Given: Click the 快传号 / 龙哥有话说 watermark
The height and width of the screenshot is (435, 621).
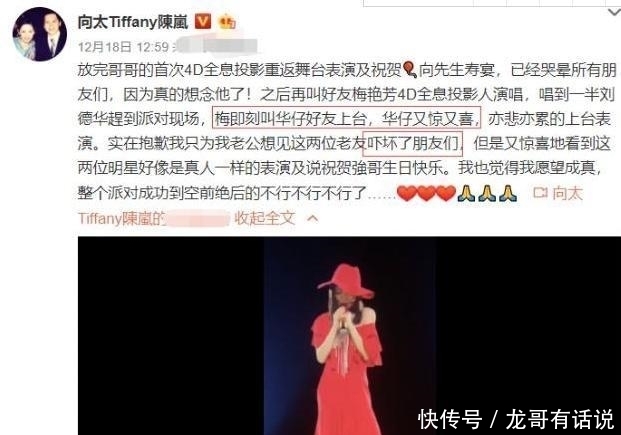Looking at the screenshot, I should point(516,419).
